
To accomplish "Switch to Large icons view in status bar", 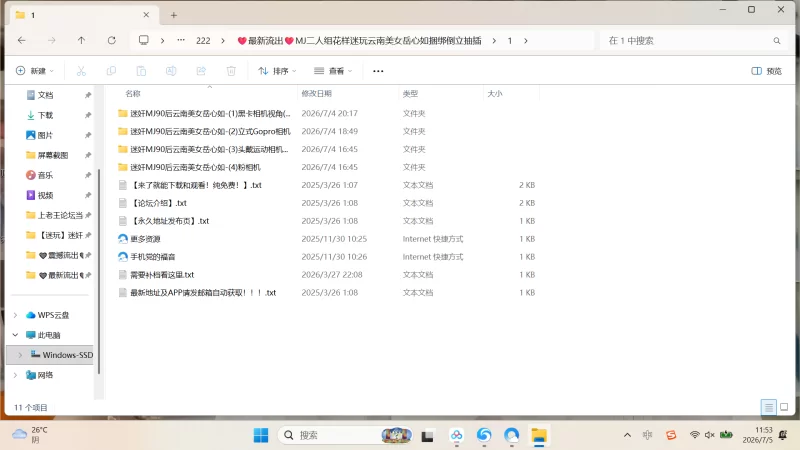I will pos(784,407).
